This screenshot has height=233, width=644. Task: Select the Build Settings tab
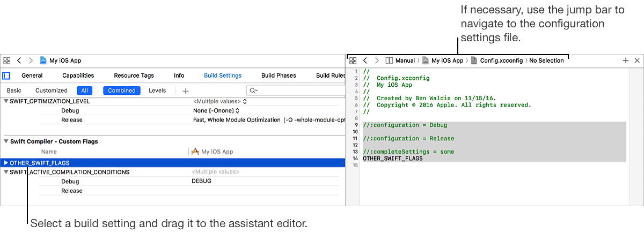223,76
